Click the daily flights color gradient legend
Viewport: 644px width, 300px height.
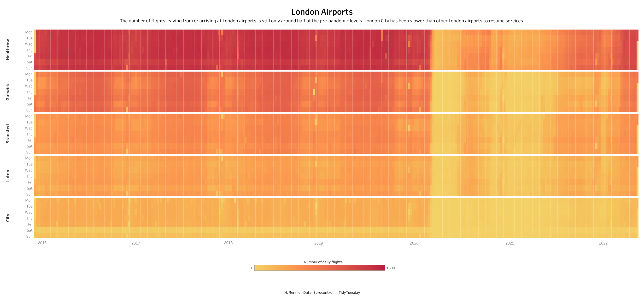coord(320,268)
